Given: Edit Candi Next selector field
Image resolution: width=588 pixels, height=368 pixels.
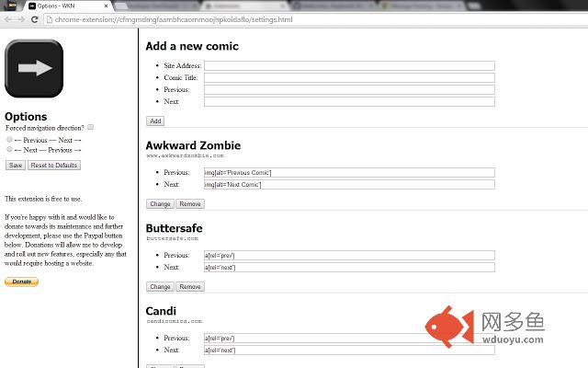Looking at the screenshot, I should (349, 351).
